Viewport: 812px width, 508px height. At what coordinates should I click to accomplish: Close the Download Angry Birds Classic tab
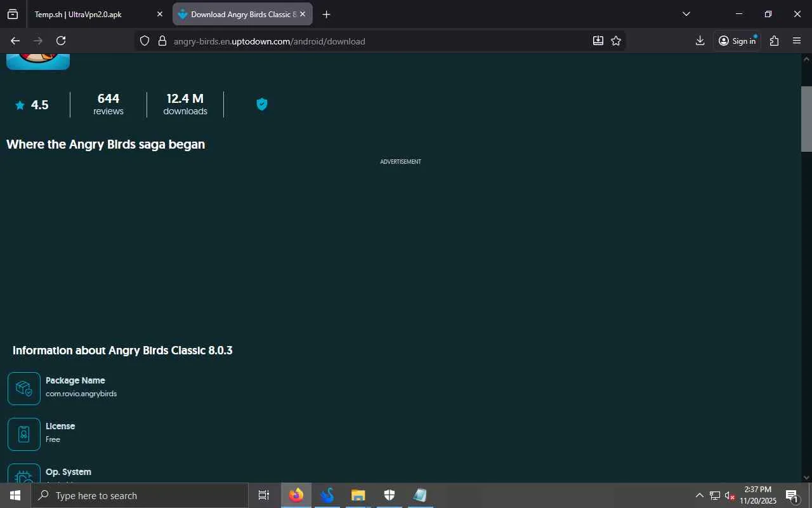point(303,14)
